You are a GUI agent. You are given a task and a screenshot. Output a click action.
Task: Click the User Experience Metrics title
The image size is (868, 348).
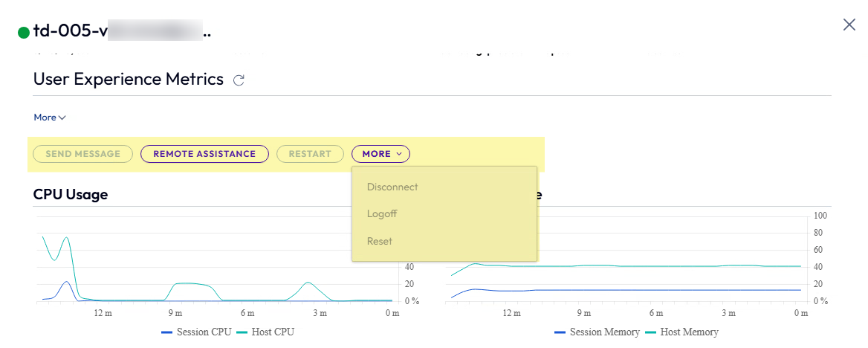pos(128,80)
